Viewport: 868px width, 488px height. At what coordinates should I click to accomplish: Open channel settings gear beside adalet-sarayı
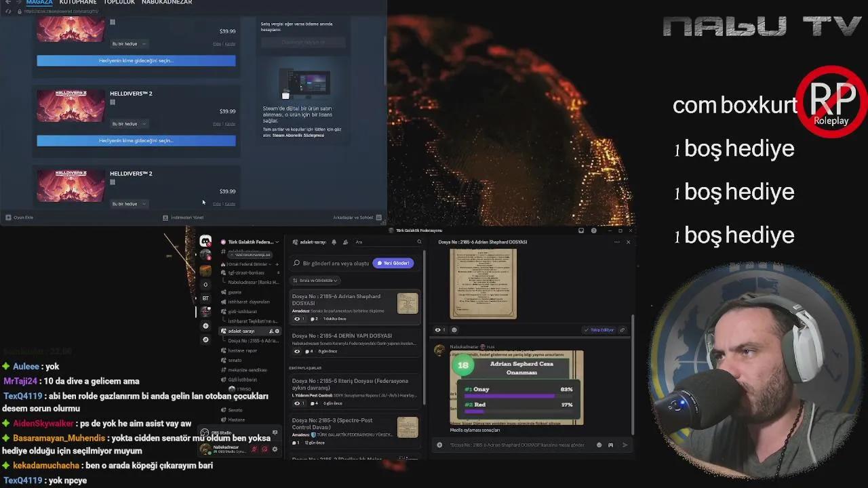[277, 331]
